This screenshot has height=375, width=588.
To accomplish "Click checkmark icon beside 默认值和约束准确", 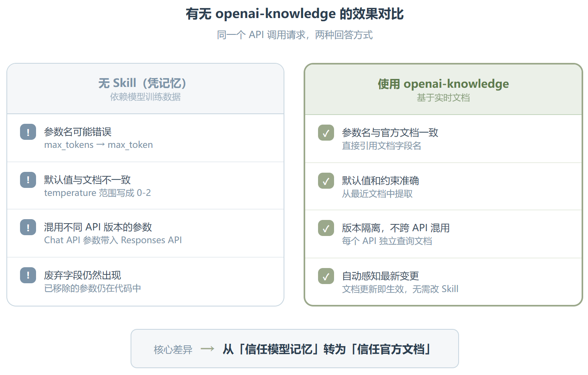I will 326,181.
